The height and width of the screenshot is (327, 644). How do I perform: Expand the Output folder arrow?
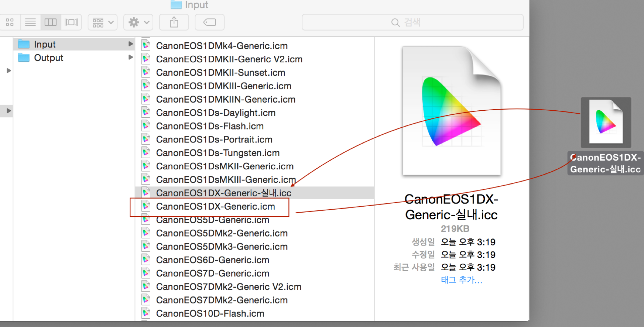pos(130,57)
